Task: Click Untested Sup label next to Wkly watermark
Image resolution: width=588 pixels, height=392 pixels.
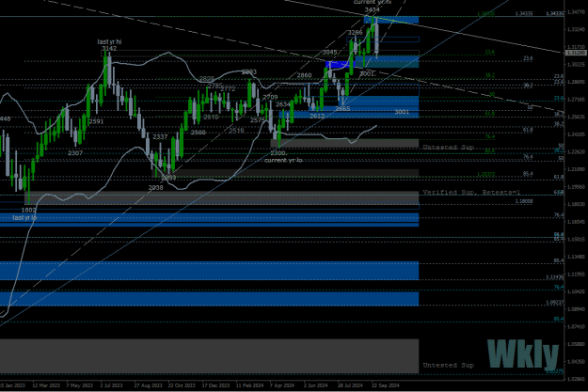Action: [x=448, y=365]
